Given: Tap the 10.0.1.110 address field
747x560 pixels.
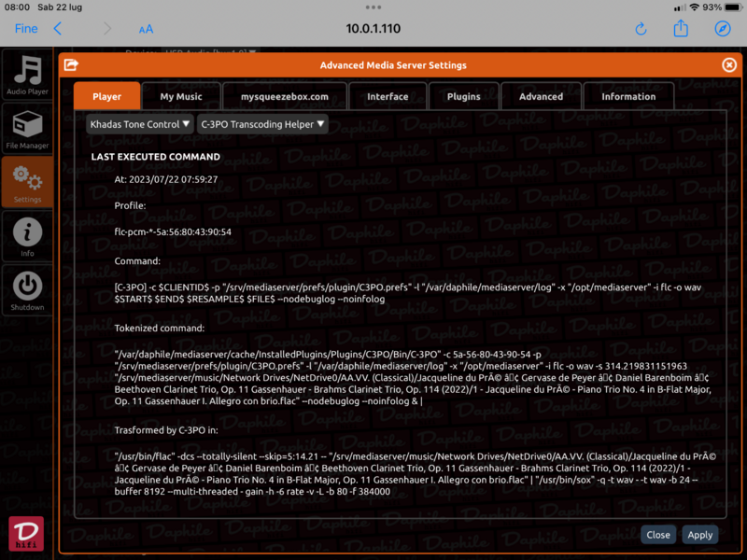Looking at the screenshot, I should 373,29.
